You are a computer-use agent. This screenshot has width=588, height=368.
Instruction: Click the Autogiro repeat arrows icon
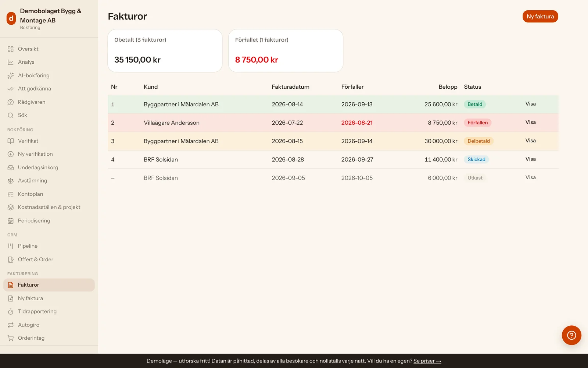(11, 325)
